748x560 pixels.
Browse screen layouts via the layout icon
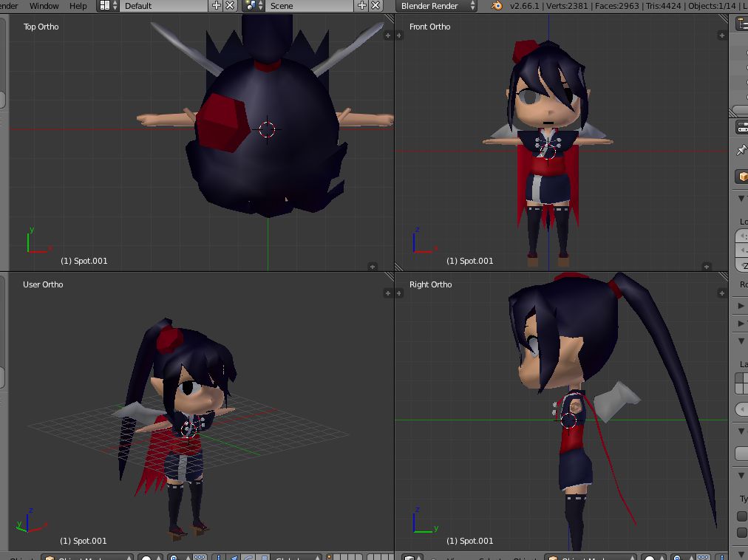[x=108, y=6]
